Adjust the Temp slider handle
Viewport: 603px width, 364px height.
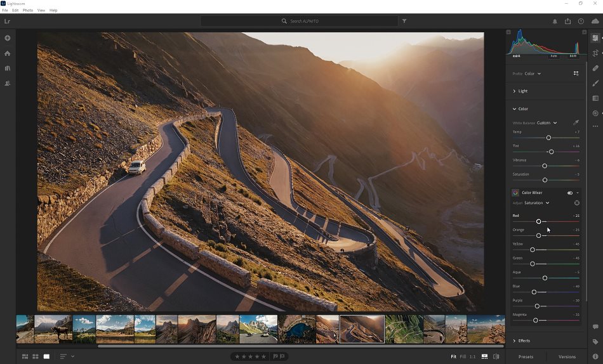pos(548,138)
